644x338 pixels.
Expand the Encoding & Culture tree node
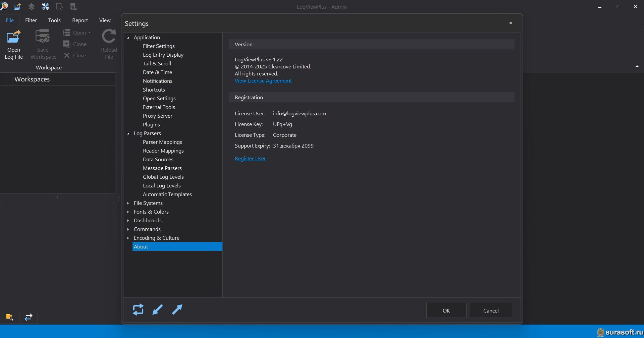tap(128, 238)
